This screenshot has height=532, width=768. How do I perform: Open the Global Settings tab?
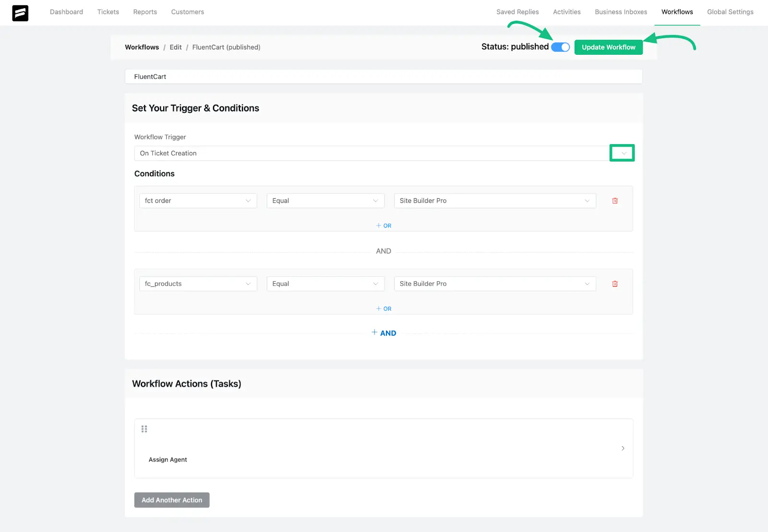tap(730, 12)
